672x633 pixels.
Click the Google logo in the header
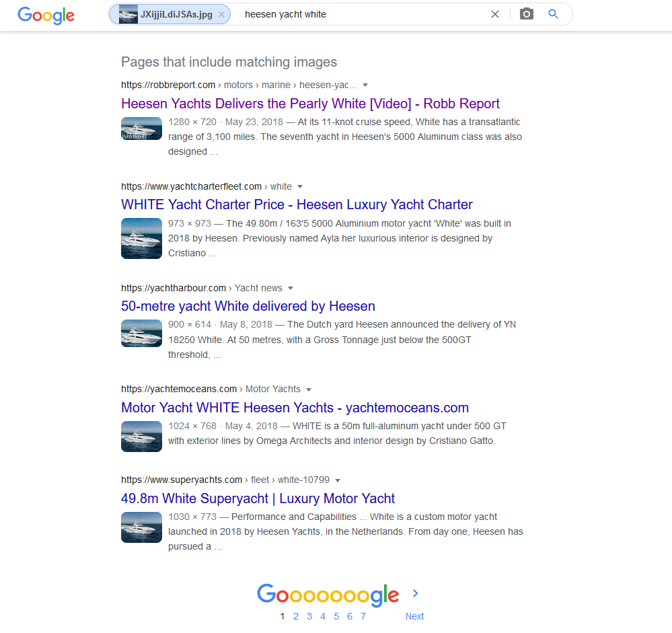click(46, 15)
